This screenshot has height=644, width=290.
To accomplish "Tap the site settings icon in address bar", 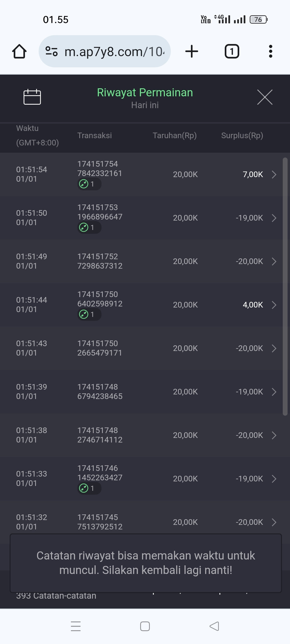I will coord(52,51).
